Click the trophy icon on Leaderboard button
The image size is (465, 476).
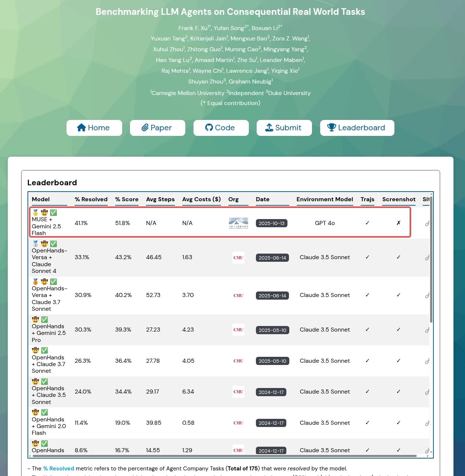331,128
